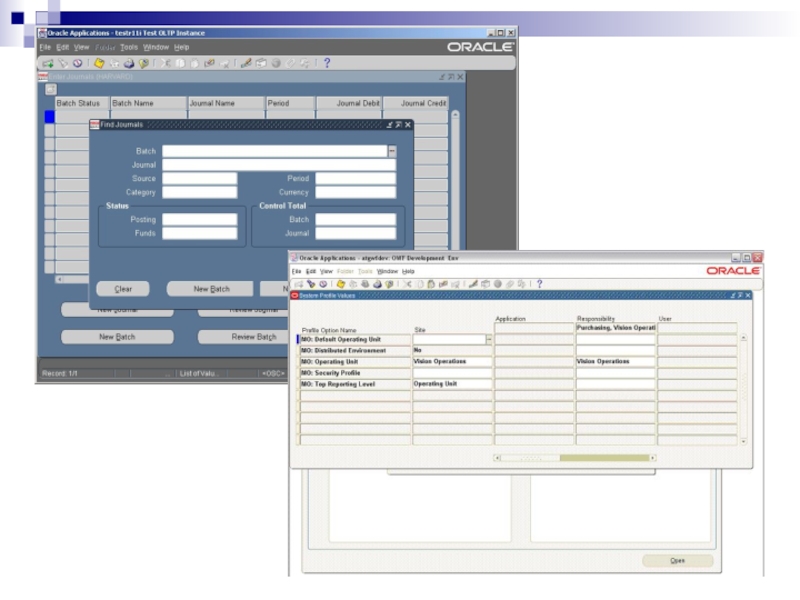This screenshot has width=800, height=600.
Task: Click Translations globe in OMF Development toolbar
Action: [497, 284]
